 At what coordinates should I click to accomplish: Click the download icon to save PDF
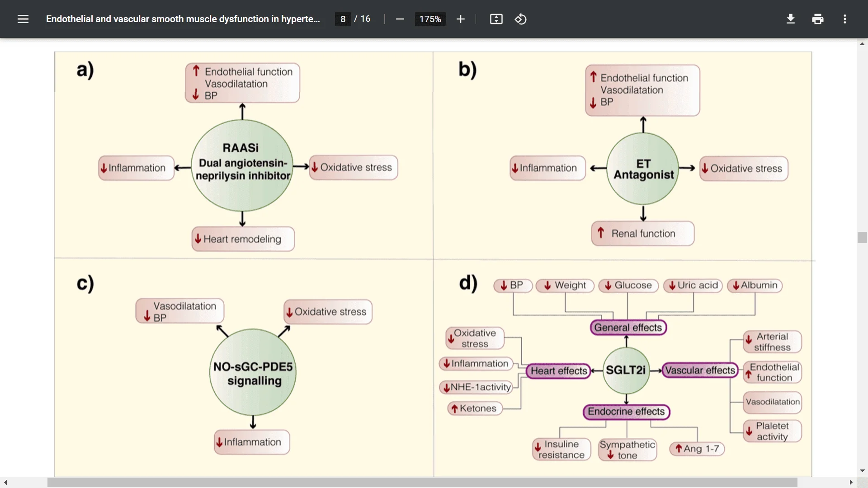(x=790, y=19)
